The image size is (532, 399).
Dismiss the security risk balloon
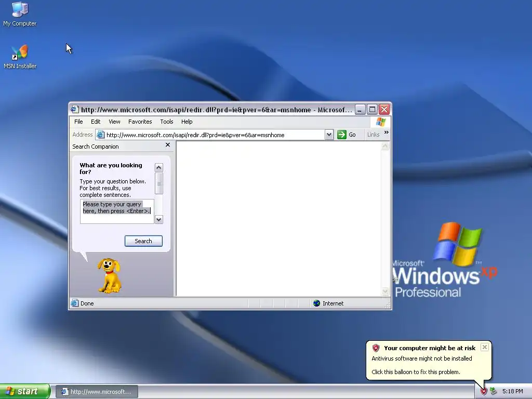(x=485, y=347)
